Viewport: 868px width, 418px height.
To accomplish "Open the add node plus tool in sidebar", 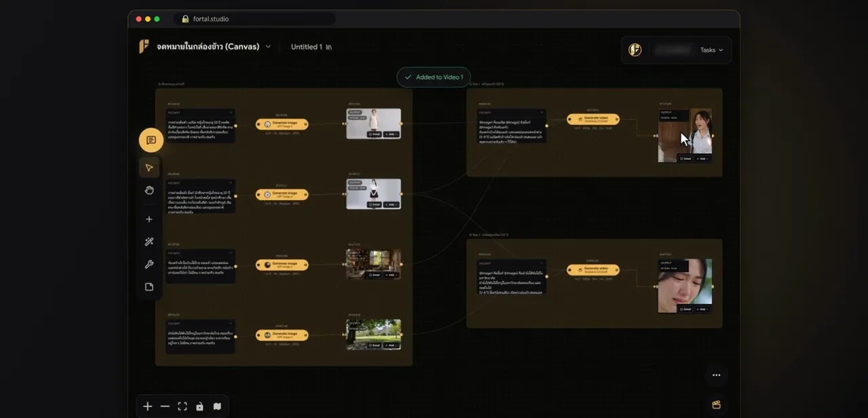I will [149, 219].
